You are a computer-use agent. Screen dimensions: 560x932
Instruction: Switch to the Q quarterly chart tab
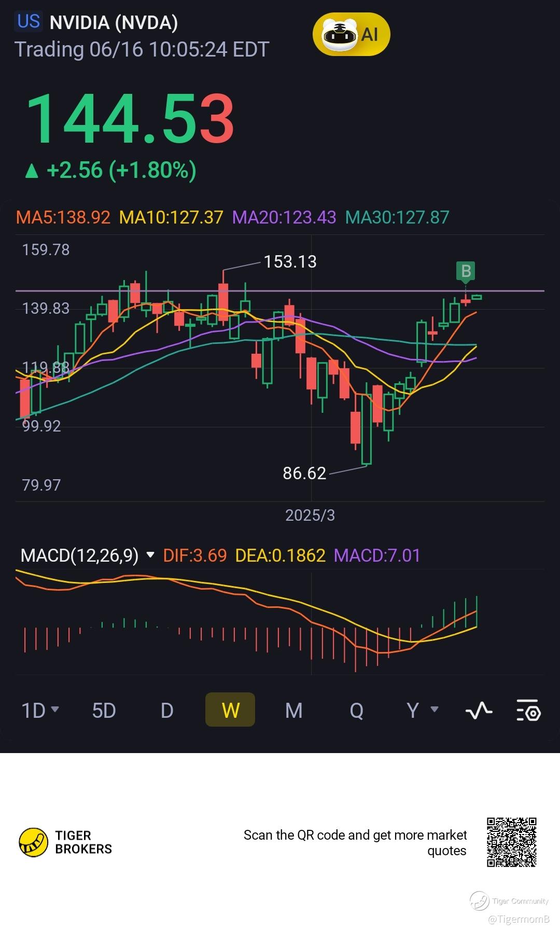point(357,710)
